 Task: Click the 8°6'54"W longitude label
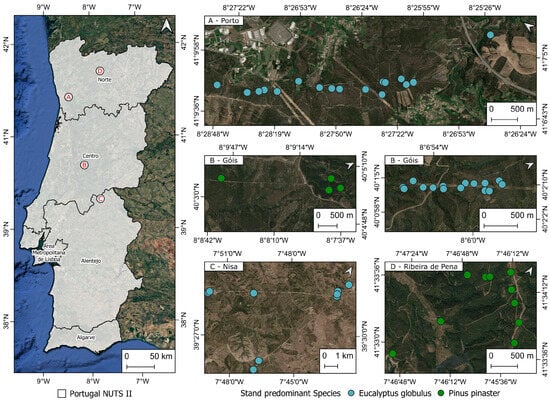click(434, 147)
